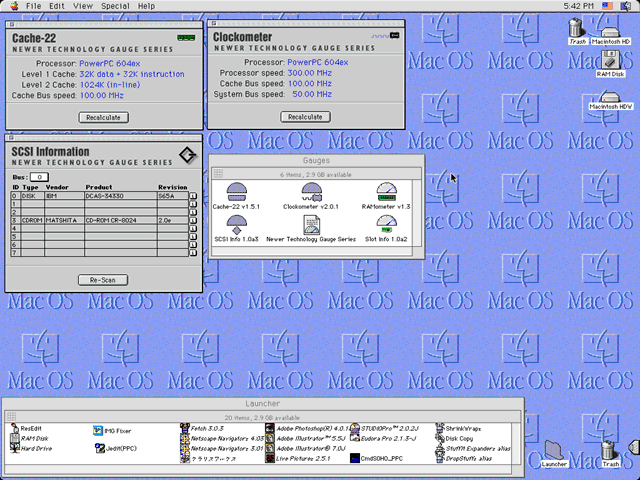Open Hard Drive alias in Launcher
The image size is (640, 480).
(x=31, y=448)
